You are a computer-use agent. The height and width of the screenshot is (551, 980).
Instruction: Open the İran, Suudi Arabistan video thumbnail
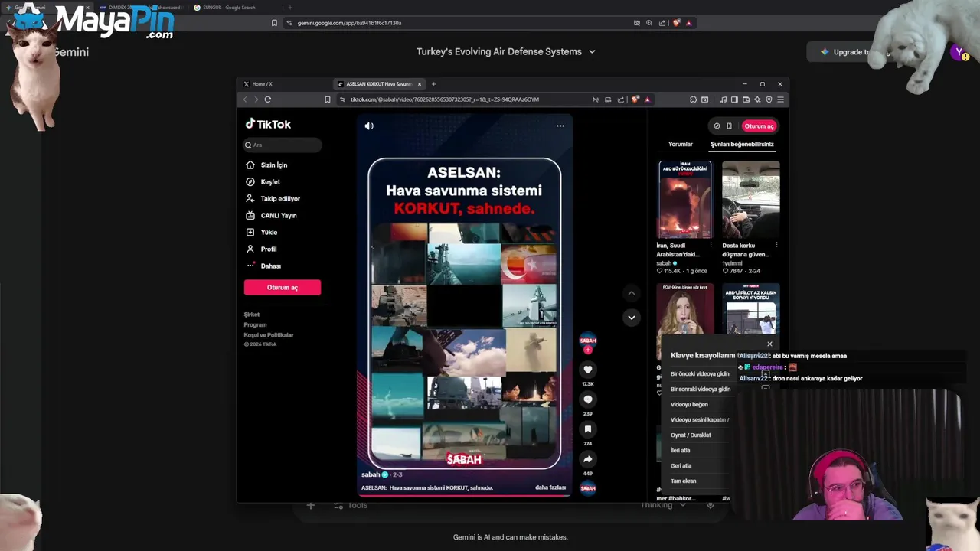[x=685, y=201]
